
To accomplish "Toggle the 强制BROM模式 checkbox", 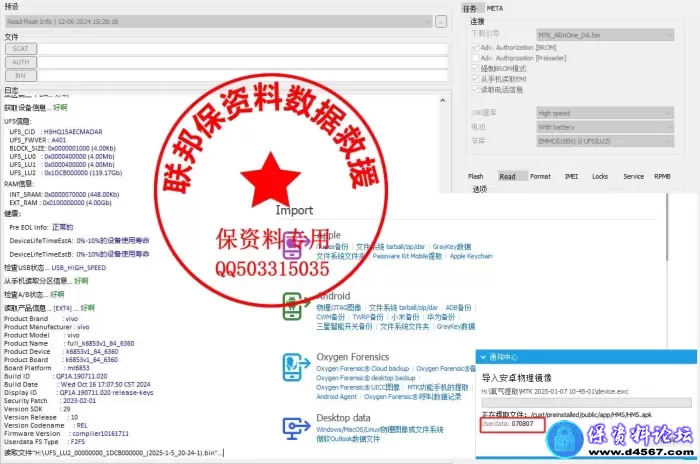I will 475,68.
